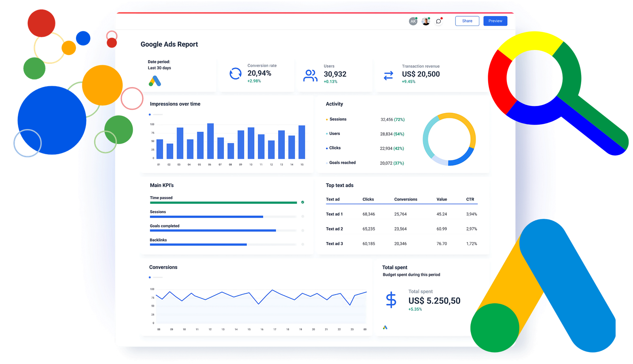
Task: Click the Conversion rate circular arrows icon
Action: pyautogui.click(x=235, y=74)
